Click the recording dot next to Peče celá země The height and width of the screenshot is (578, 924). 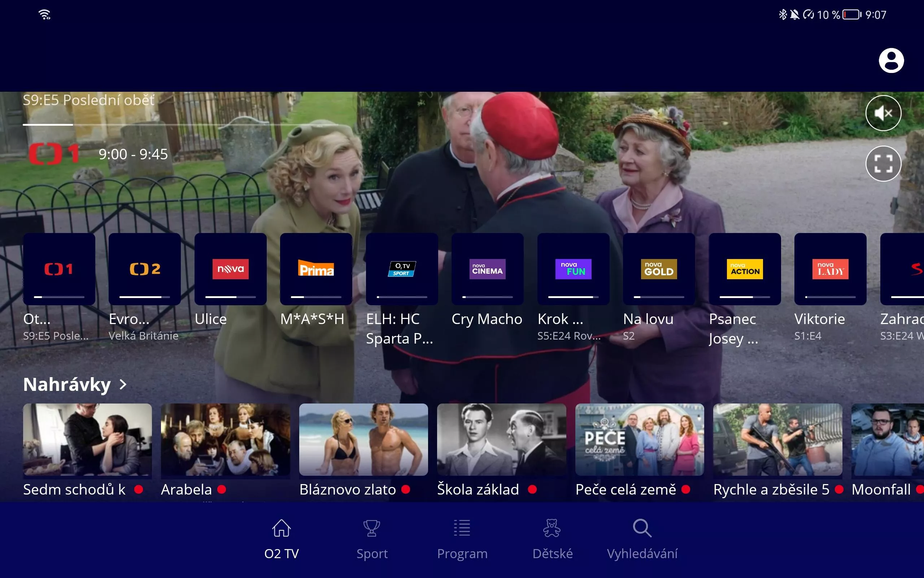[x=686, y=489]
